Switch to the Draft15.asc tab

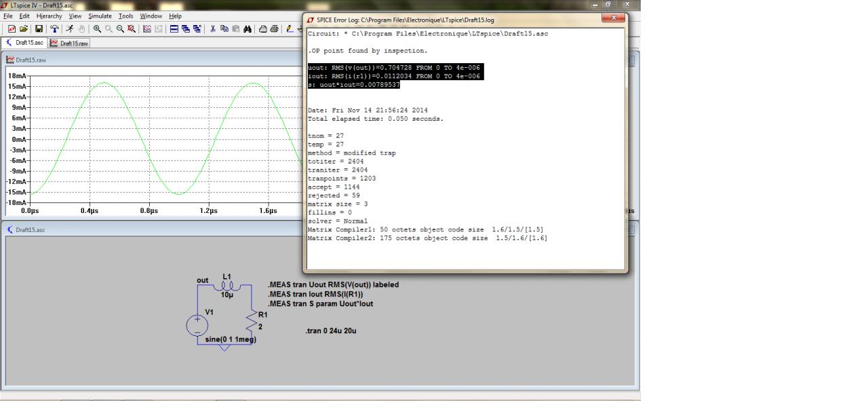[x=24, y=43]
